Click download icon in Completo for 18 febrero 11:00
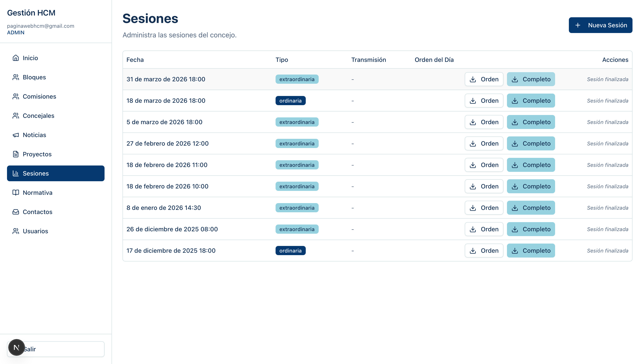 (515, 165)
